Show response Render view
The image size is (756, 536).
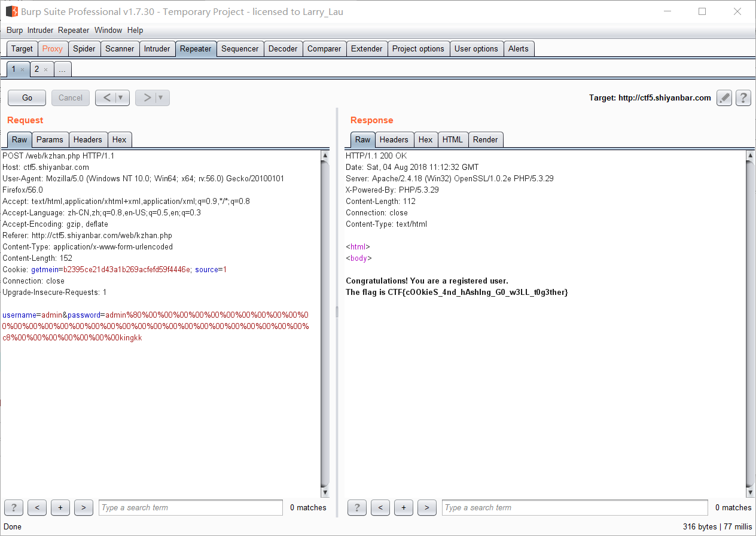pyautogui.click(x=486, y=139)
